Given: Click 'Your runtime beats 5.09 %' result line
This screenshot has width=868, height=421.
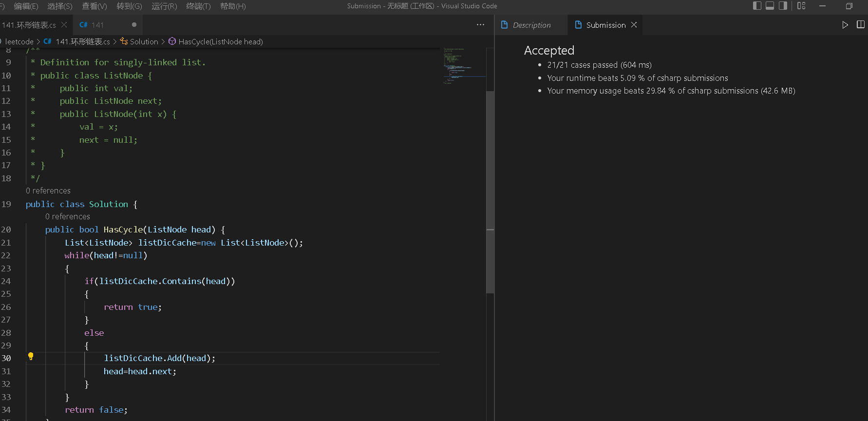Looking at the screenshot, I should (x=638, y=78).
